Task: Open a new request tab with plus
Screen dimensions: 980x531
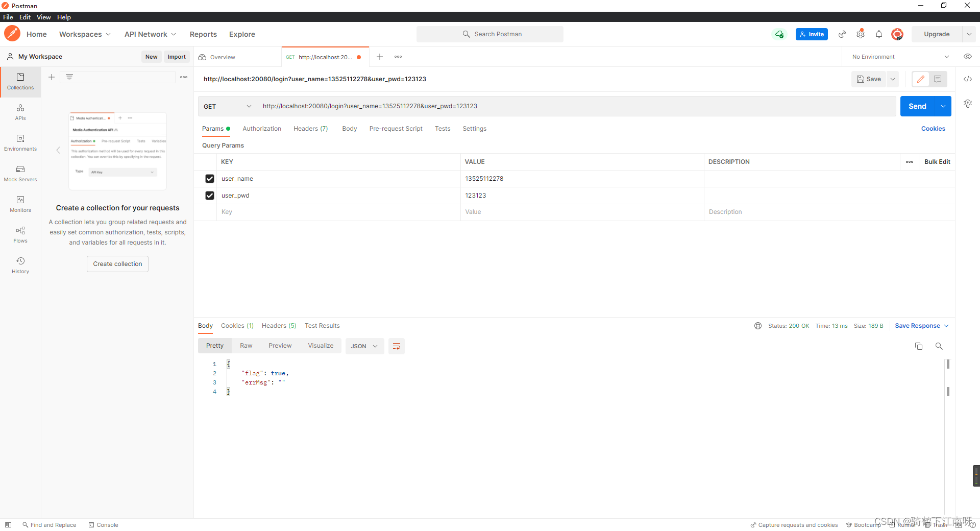Action: 380,57
